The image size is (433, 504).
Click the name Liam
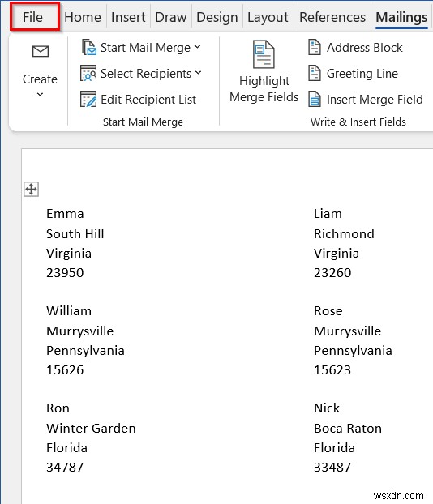coord(328,214)
